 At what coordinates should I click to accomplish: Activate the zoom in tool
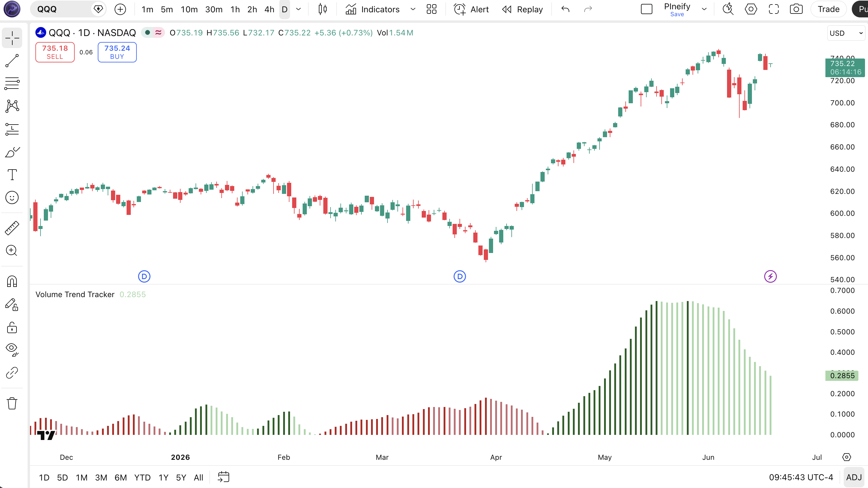12,251
